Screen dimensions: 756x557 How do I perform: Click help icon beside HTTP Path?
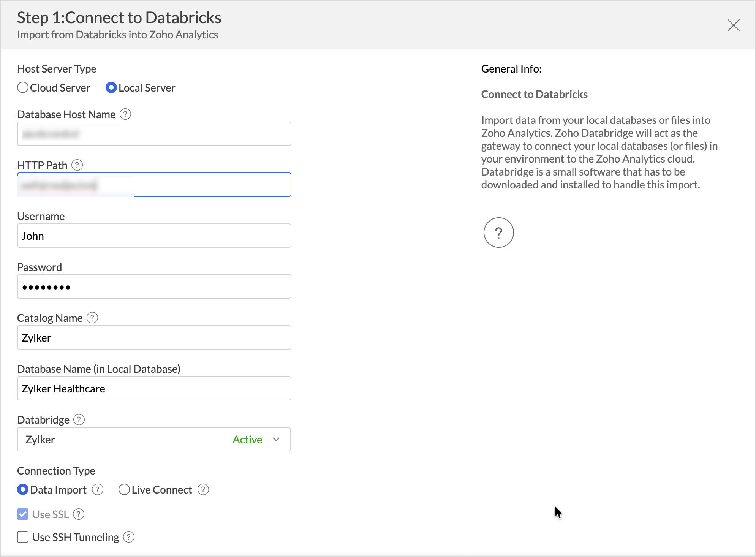(77, 165)
